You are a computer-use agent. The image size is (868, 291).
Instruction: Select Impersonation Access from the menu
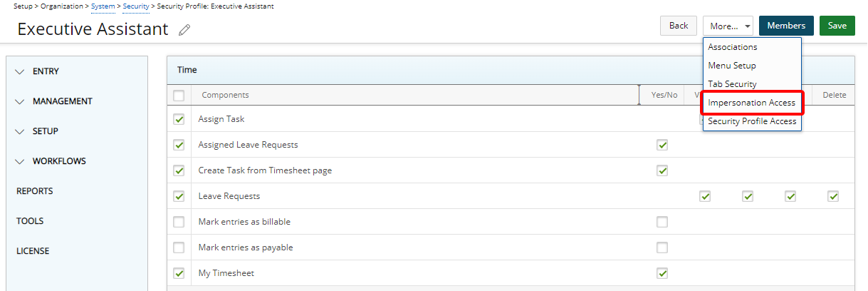click(x=751, y=103)
